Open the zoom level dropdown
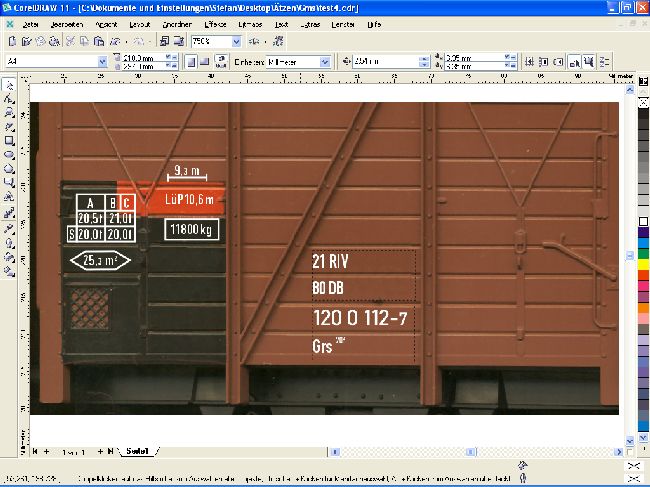Viewport: 650px width, 487px height. (x=237, y=42)
